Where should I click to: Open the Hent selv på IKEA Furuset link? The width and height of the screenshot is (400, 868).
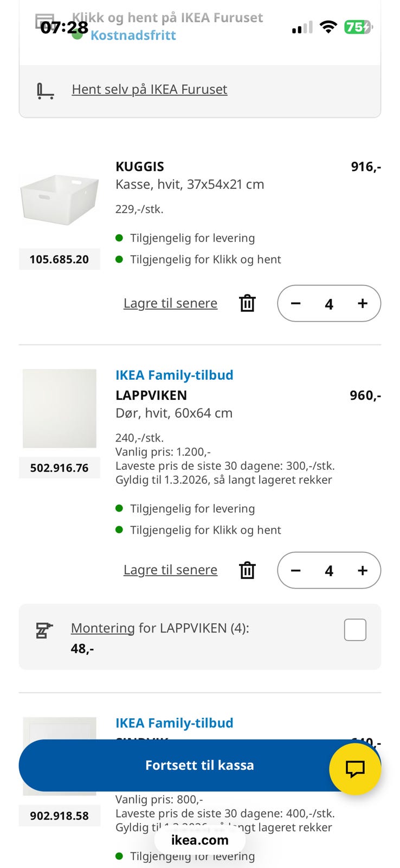(x=149, y=90)
